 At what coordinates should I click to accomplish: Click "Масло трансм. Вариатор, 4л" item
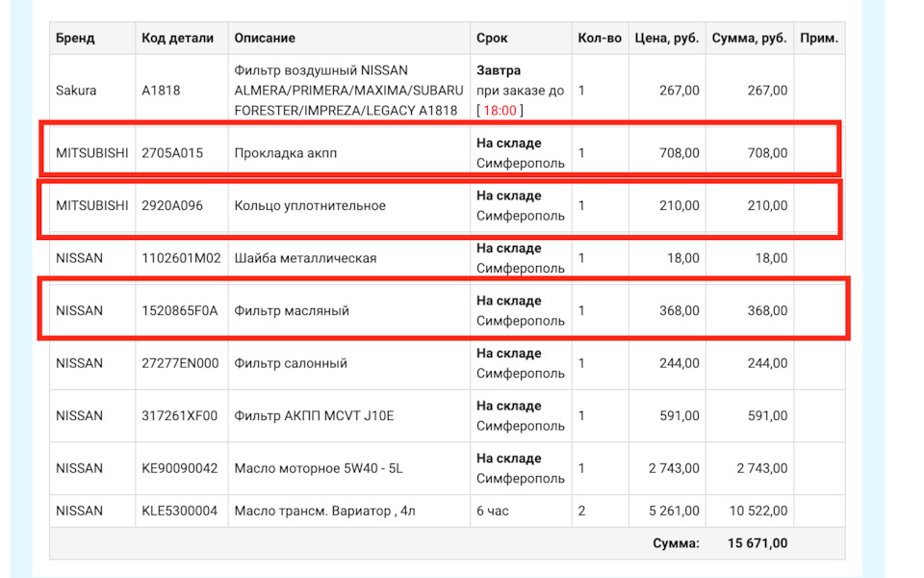[x=323, y=511]
